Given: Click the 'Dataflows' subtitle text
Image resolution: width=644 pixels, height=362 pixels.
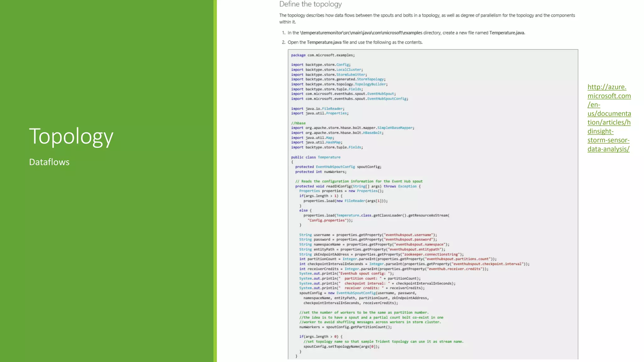Looking at the screenshot, I should (49, 162).
